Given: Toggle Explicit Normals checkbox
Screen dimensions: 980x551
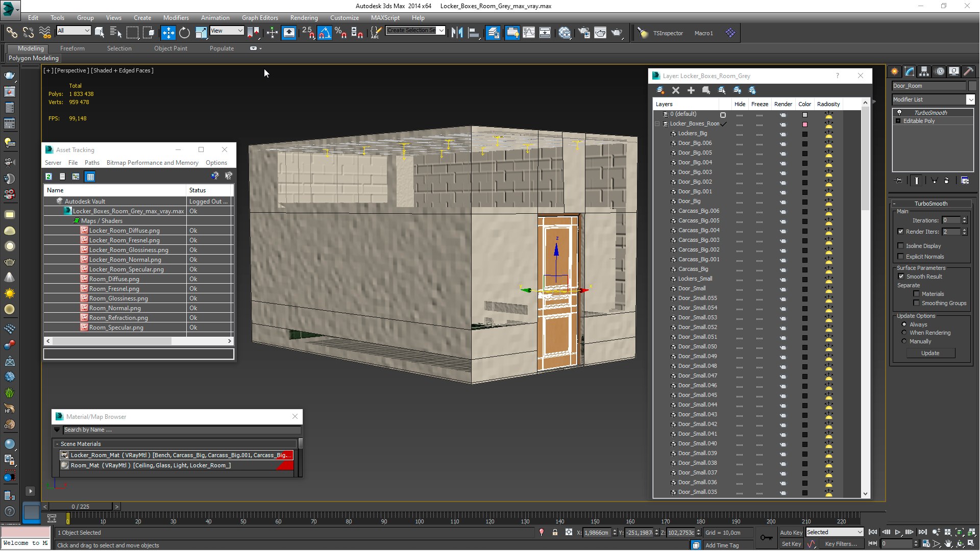Looking at the screenshot, I should [x=900, y=257].
